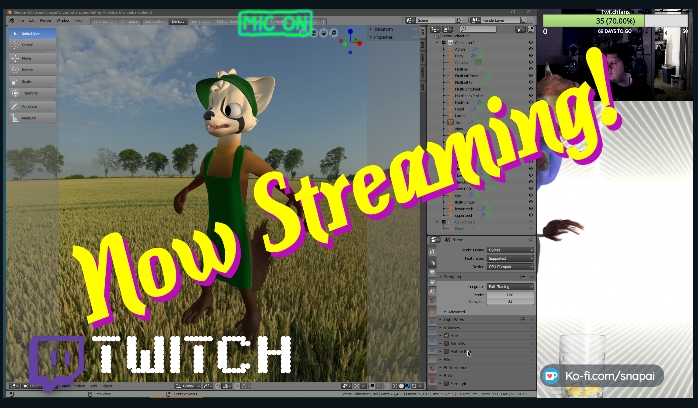The height and width of the screenshot is (408, 698).
Task: Open checkered Texture properties tab
Action: [x=432, y=380]
